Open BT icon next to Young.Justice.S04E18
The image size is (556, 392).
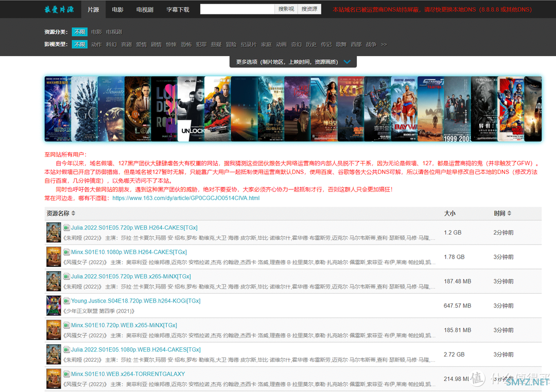pos(66,301)
